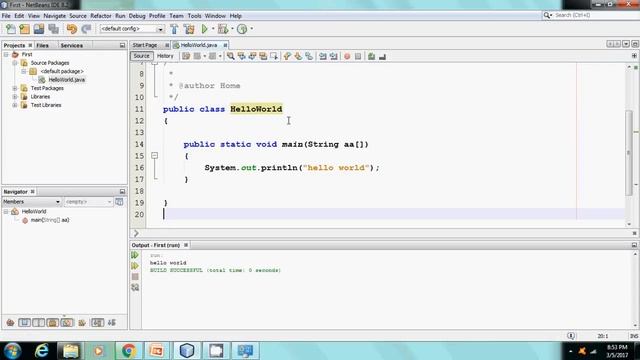Toggle Sort by Source icon in Navigator bottom bar
Screen dimensions: 640x360
click(112, 323)
